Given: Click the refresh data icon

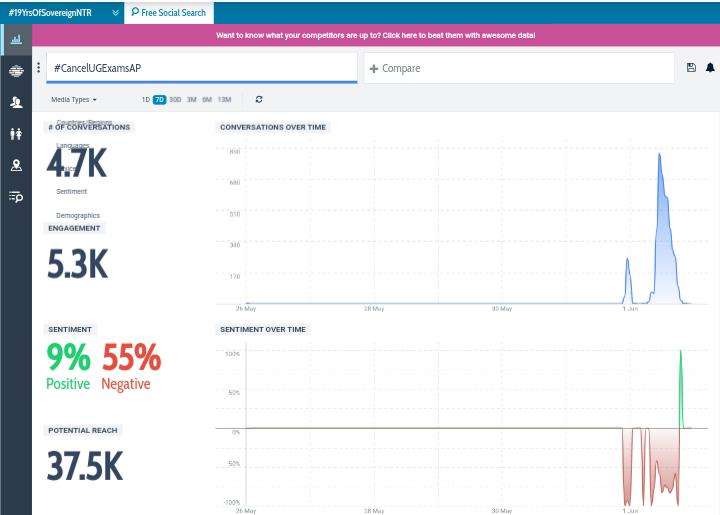Looking at the screenshot, I should pyautogui.click(x=259, y=99).
